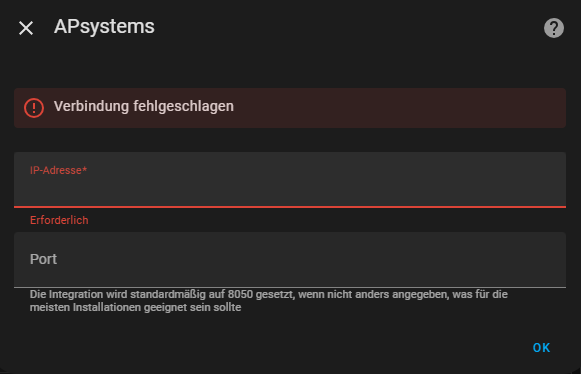The height and width of the screenshot is (374, 581).
Task: Click the APsystems dialog title
Action: click(104, 27)
